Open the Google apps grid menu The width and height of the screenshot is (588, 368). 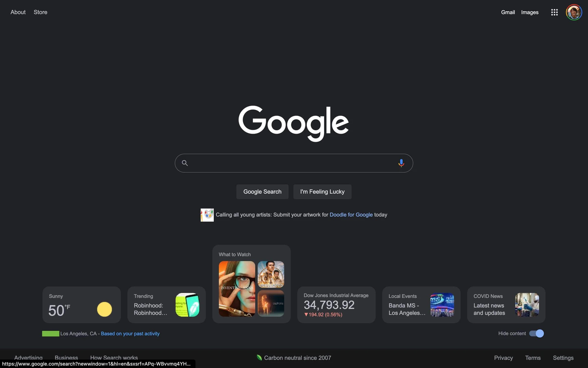(x=554, y=12)
